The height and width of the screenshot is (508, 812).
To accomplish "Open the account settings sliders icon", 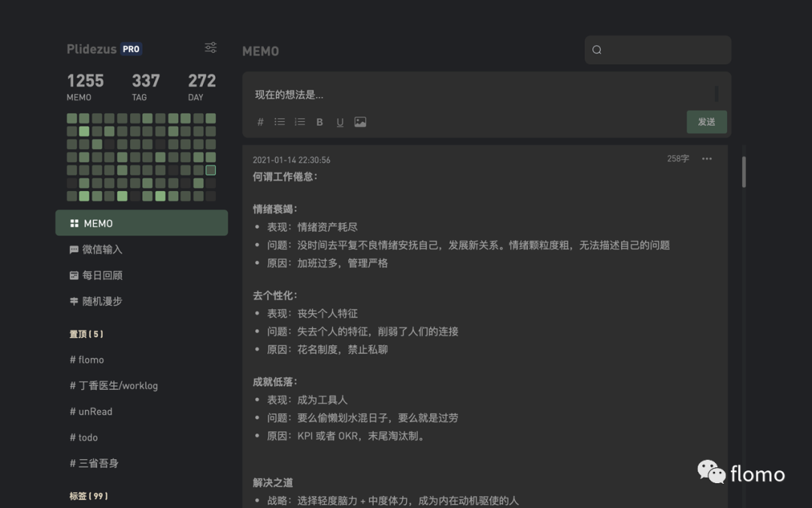I will click(x=211, y=47).
